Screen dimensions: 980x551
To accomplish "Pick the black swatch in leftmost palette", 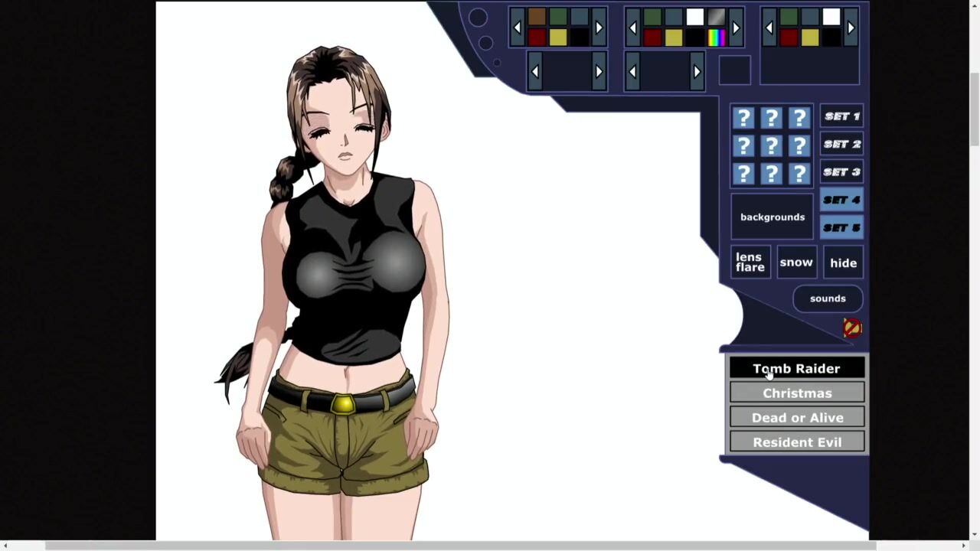I will click(x=580, y=37).
